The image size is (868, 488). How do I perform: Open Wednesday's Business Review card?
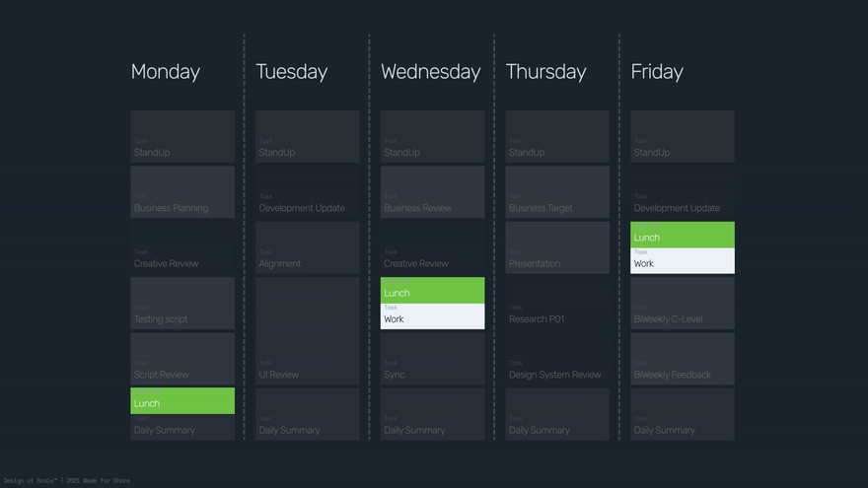point(432,192)
